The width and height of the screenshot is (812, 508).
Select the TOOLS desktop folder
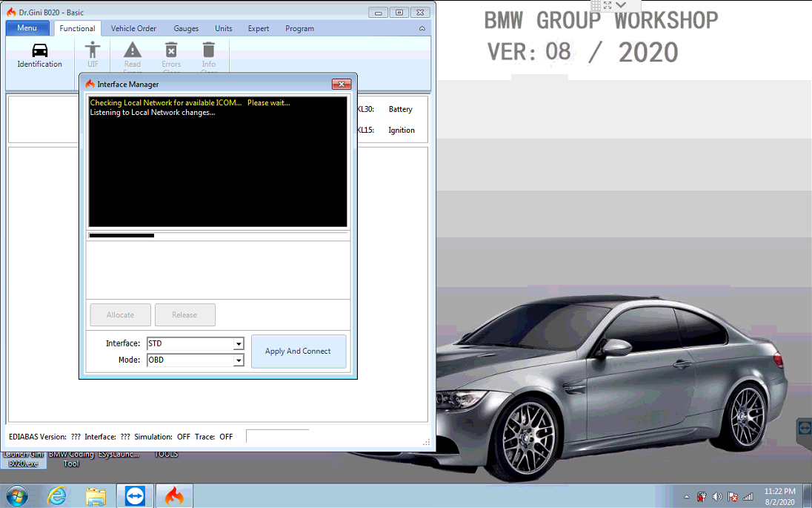pos(166,454)
